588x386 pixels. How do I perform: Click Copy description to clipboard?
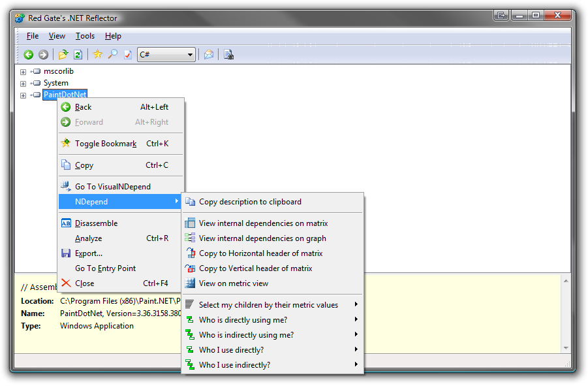(273, 202)
